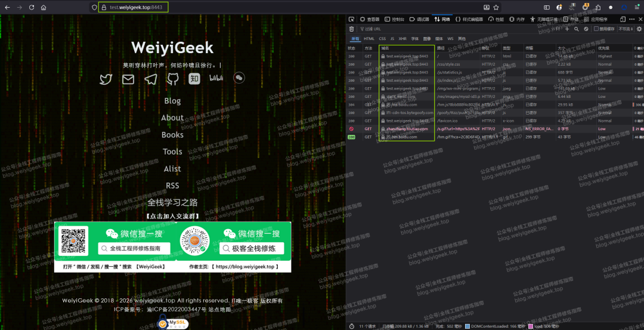Reload the page with the refresh icon
Viewport: 644px width, 330px height.
coord(32,7)
